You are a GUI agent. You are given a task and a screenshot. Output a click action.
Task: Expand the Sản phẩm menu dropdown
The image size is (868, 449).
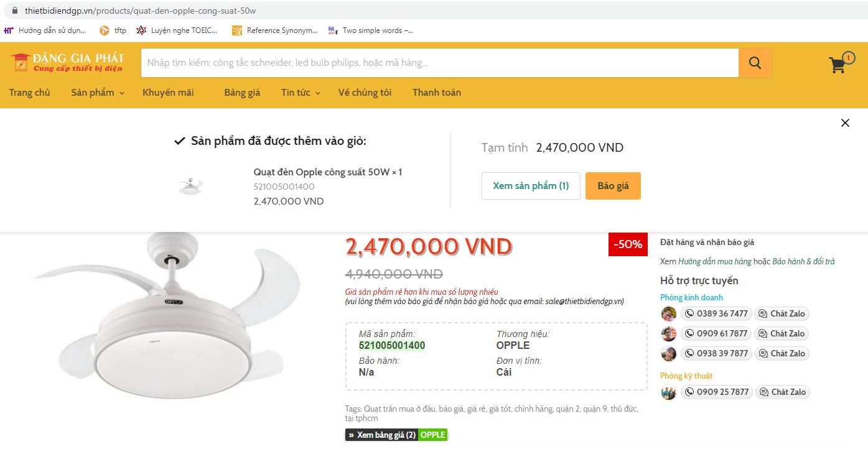pyautogui.click(x=98, y=93)
